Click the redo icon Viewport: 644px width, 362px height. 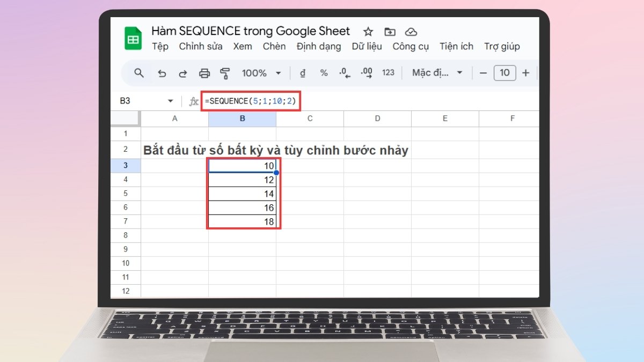click(185, 73)
